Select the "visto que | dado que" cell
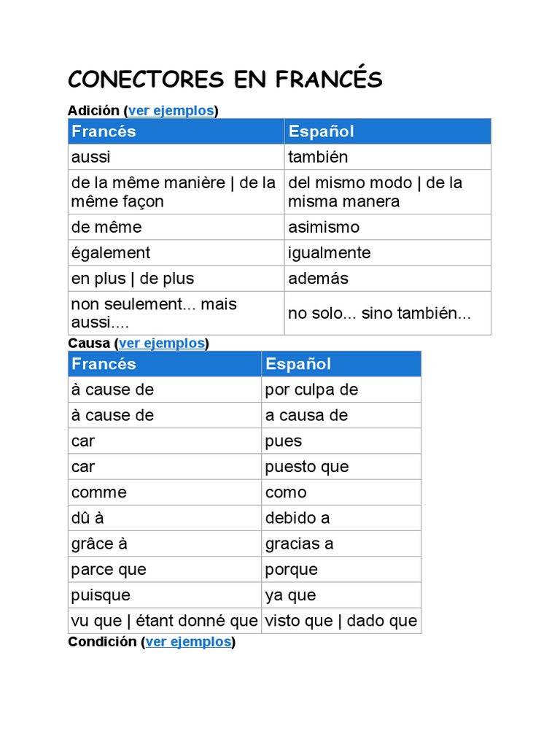Screen dimensions: 560x747 341,621
